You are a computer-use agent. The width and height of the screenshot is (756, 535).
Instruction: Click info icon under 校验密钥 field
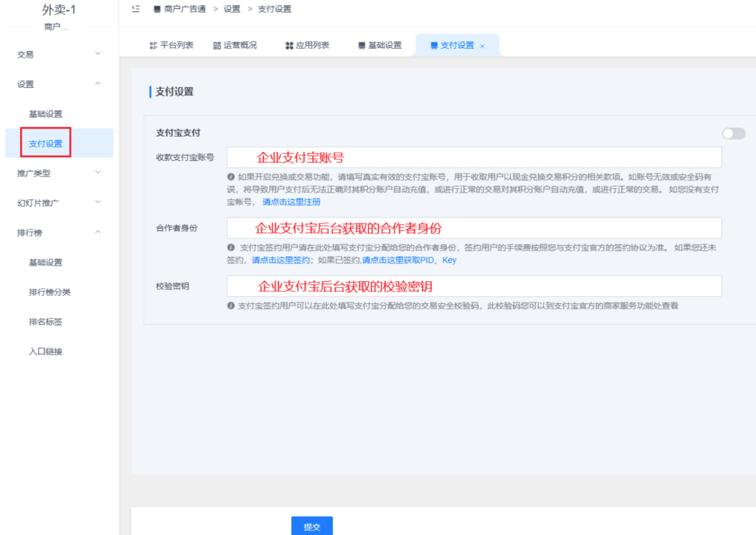(231, 306)
